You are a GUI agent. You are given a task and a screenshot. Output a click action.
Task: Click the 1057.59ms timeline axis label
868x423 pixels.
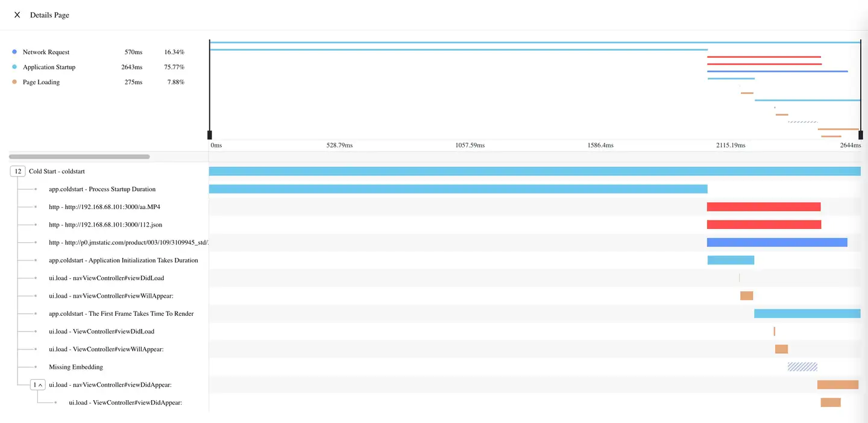(470, 146)
